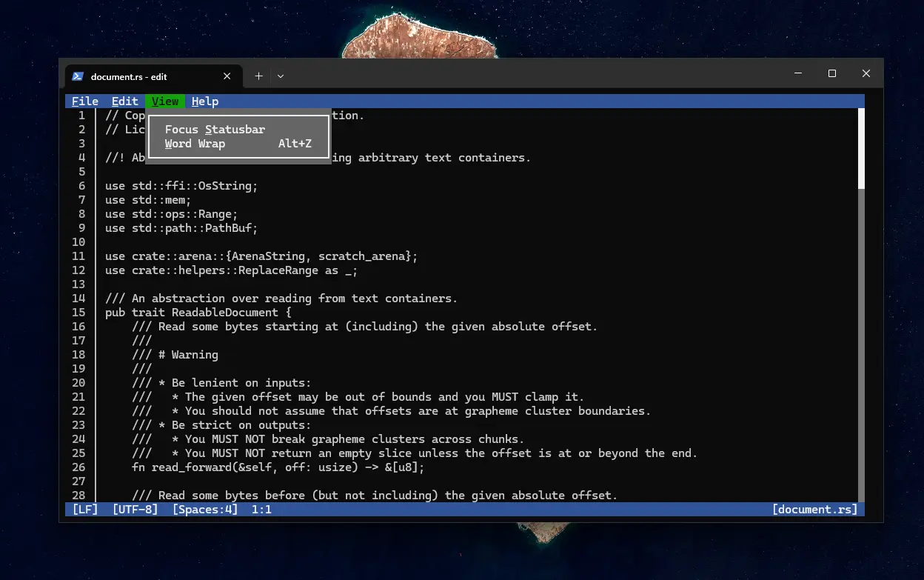Maximize the terminal window
Screen dimensions: 924x580
pyautogui.click(x=831, y=73)
